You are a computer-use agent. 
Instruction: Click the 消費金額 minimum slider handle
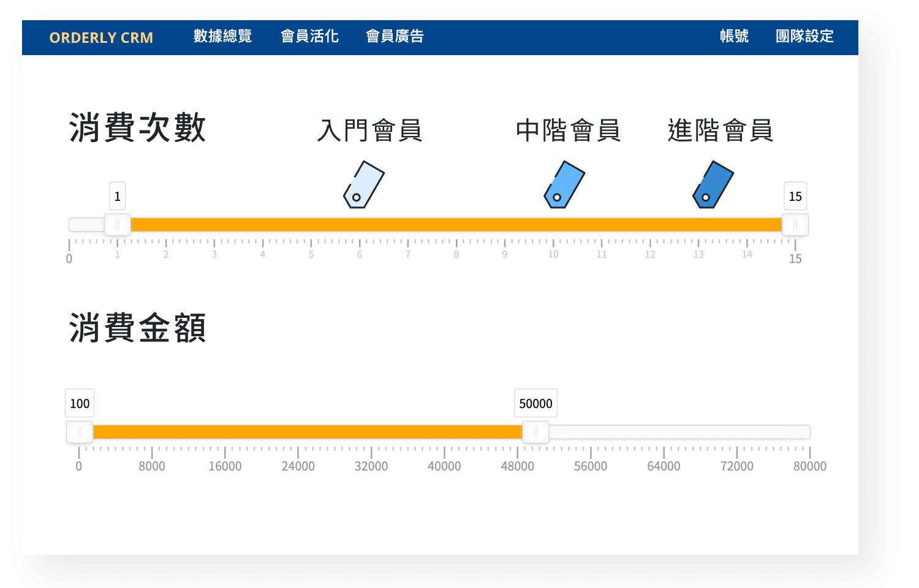(x=80, y=432)
